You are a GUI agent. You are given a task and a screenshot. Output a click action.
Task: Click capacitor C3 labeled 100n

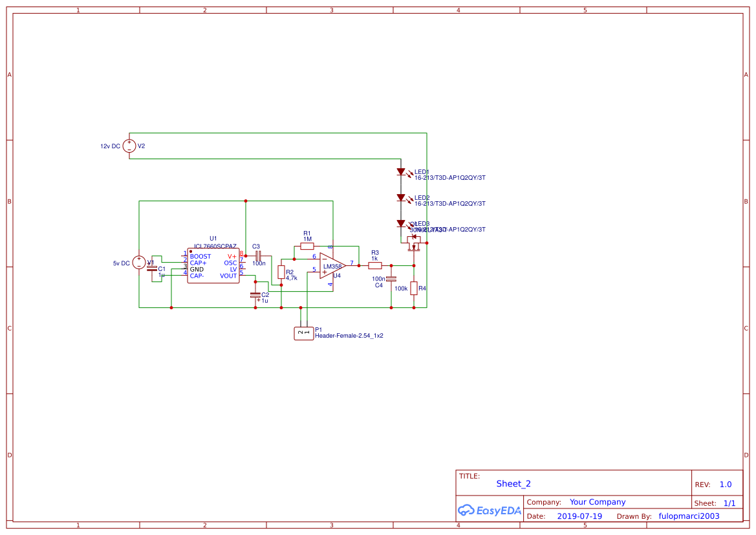257,255
